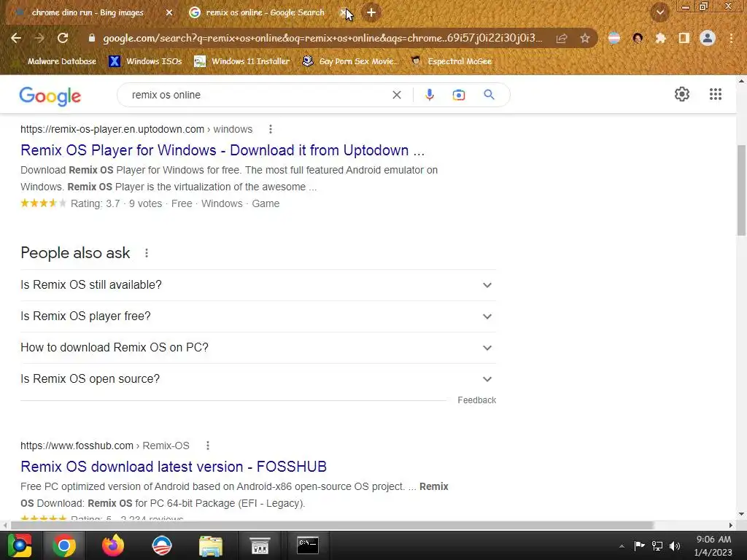The height and width of the screenshot is (560, 747).
Task: Expand 'Is Remix OS still available?'
Action: click(x=258, y=285)
